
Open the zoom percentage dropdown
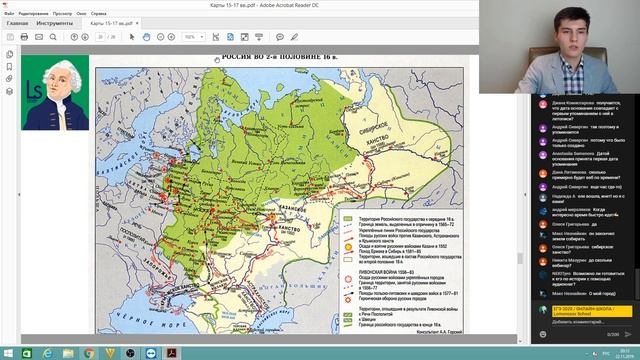coord(193,37)
